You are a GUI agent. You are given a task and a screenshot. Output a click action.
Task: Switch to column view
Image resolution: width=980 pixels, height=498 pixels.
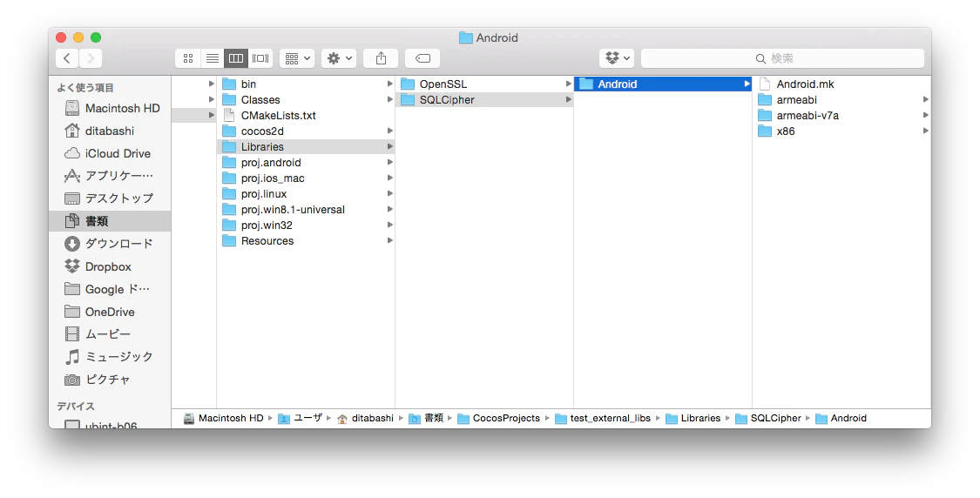pyautogui.click(x=235, y=58)
